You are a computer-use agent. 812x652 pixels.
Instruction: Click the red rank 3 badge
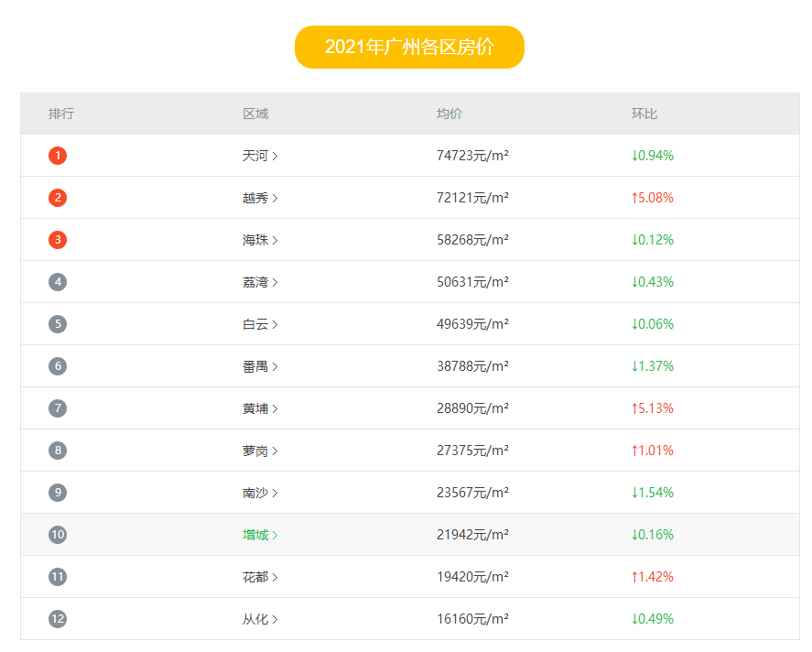(x=58, y=240)
